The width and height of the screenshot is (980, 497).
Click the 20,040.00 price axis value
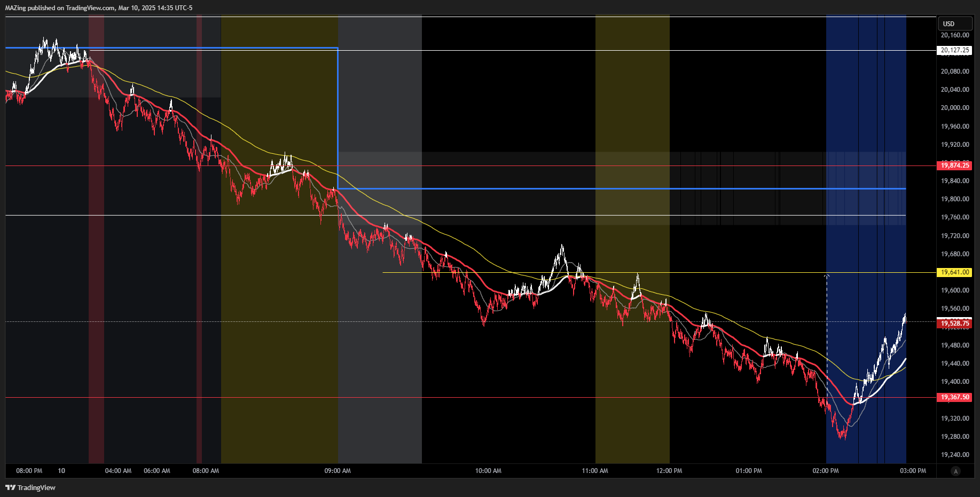coord(955,90)
